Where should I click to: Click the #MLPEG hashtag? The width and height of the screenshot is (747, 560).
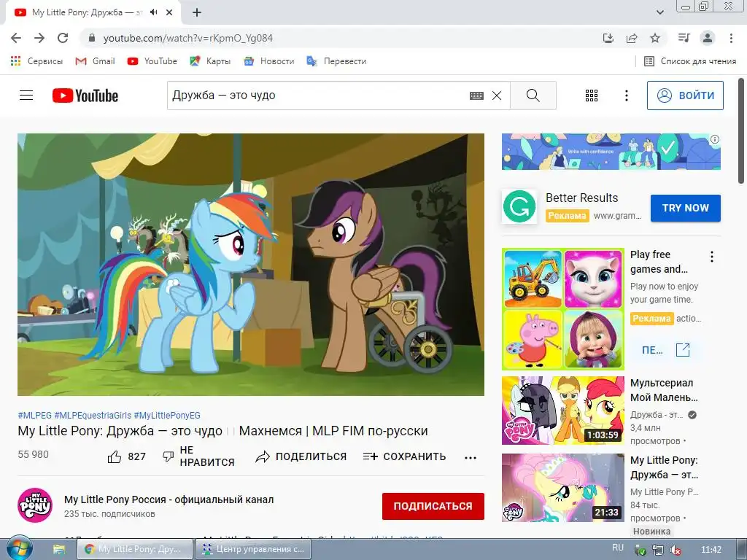(x=35, y=415)
